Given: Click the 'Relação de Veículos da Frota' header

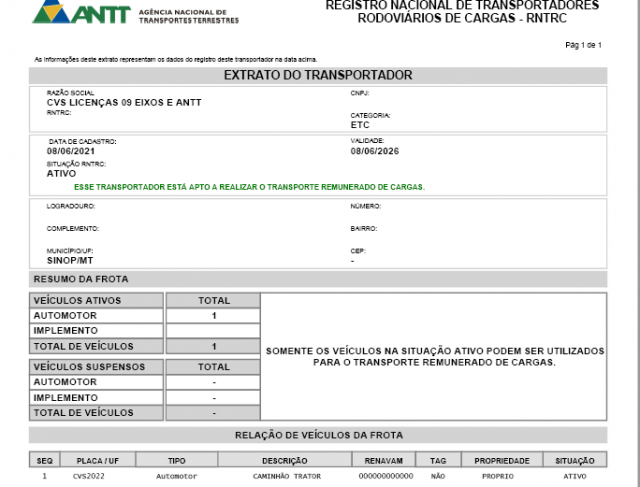Looking at the screenshot, I should point(317,435).
